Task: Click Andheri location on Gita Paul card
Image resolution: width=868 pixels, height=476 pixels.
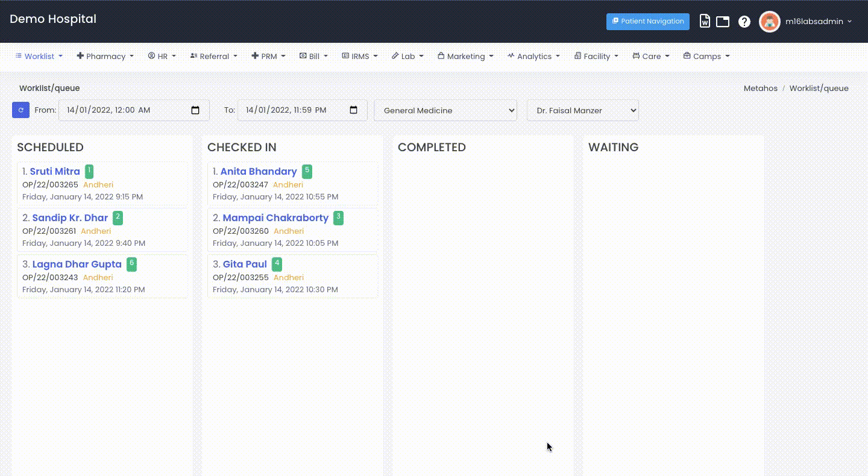Action: [x=289, y=278]
